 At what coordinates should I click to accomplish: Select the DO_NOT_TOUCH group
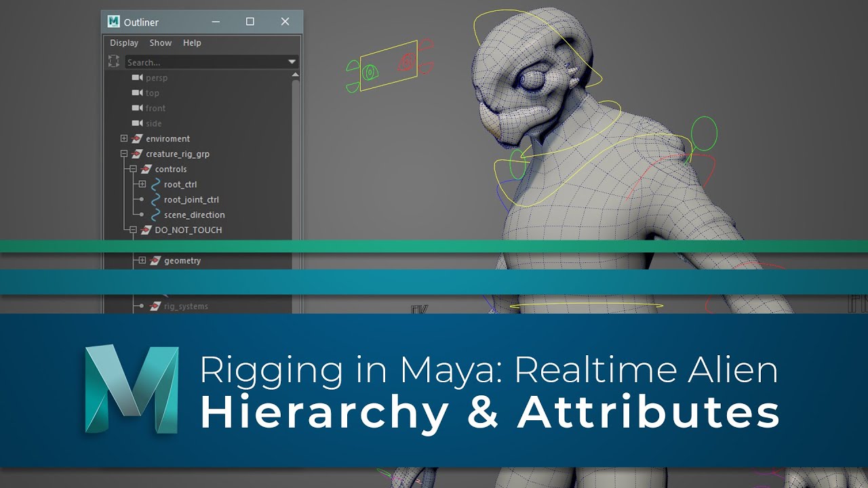point(188,230)
